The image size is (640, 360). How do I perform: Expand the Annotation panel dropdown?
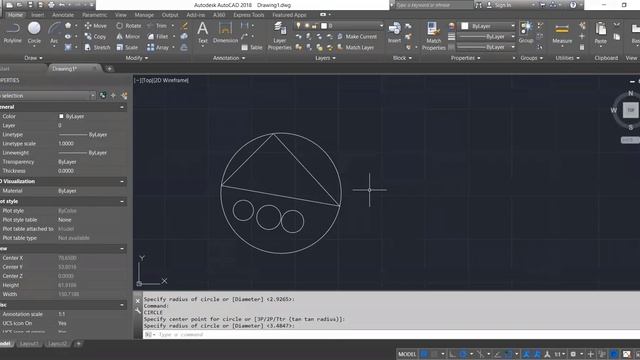coord(229,58)
